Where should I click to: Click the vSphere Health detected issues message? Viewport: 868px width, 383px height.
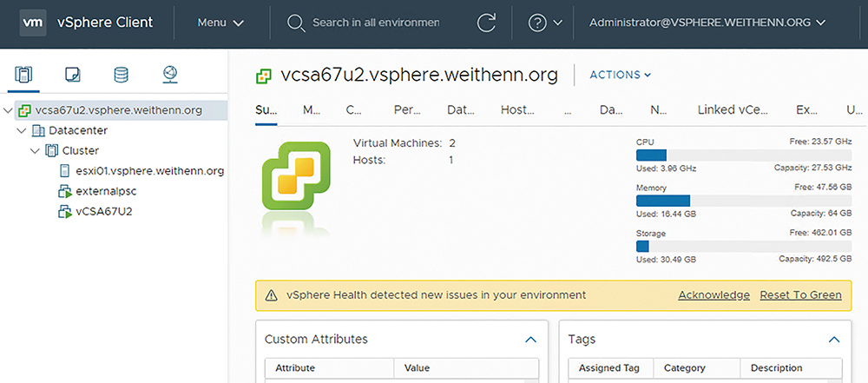tap(437, 295)
